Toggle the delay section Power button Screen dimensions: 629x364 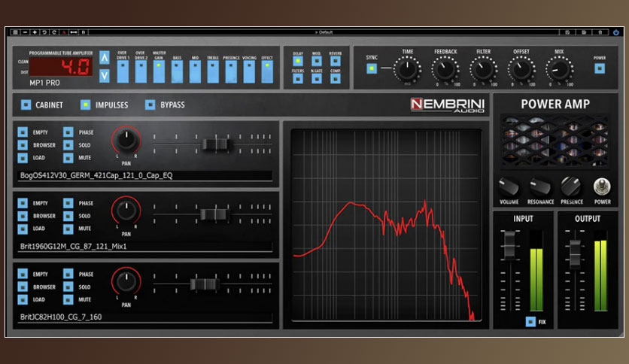[x=600, y=68]
